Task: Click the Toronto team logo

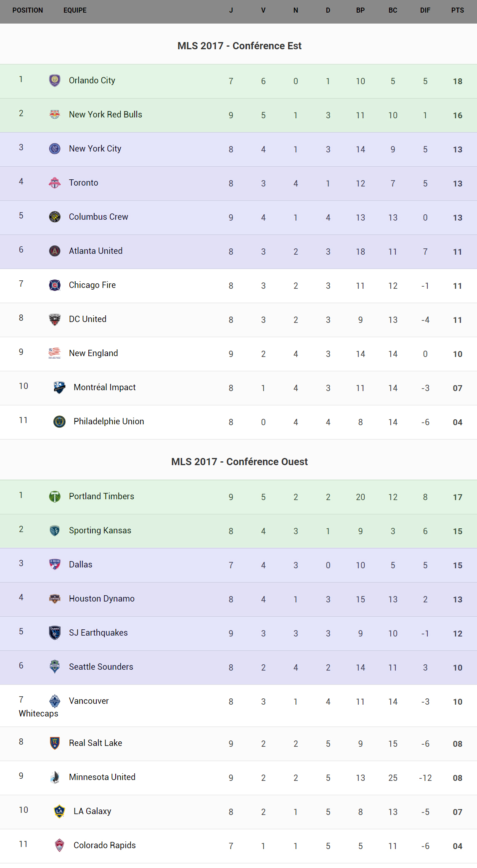Action: click(x=55, y=183)
